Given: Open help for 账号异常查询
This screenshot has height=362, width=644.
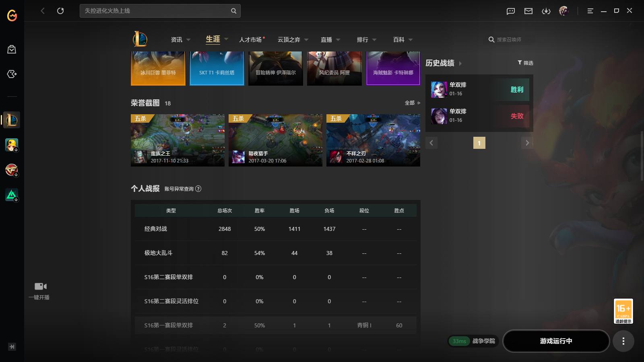Looking at the screenshot, I should (x=198, y=189).
